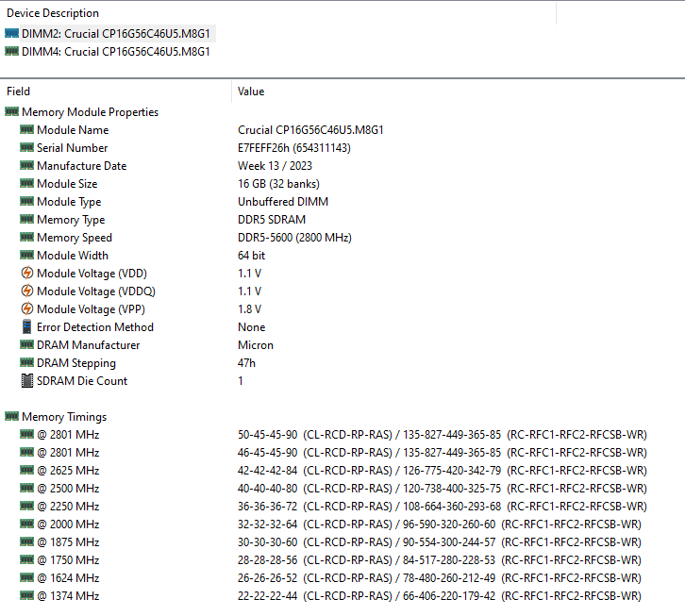
Task: Select the @ 2625 MHz timing row
Action: coord(67,471)
